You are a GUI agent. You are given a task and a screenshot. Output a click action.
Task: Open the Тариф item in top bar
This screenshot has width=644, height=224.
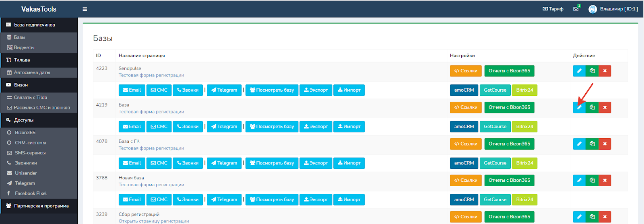pyautogui.click(x=553, y=9)
